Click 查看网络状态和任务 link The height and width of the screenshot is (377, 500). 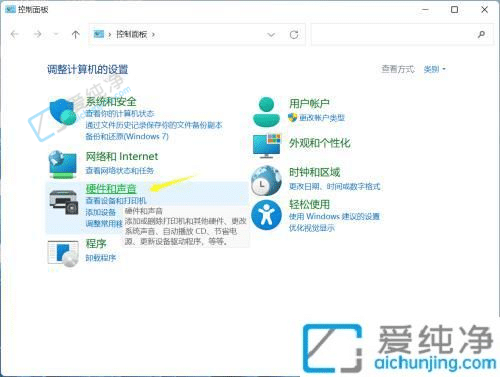point(120,171)
